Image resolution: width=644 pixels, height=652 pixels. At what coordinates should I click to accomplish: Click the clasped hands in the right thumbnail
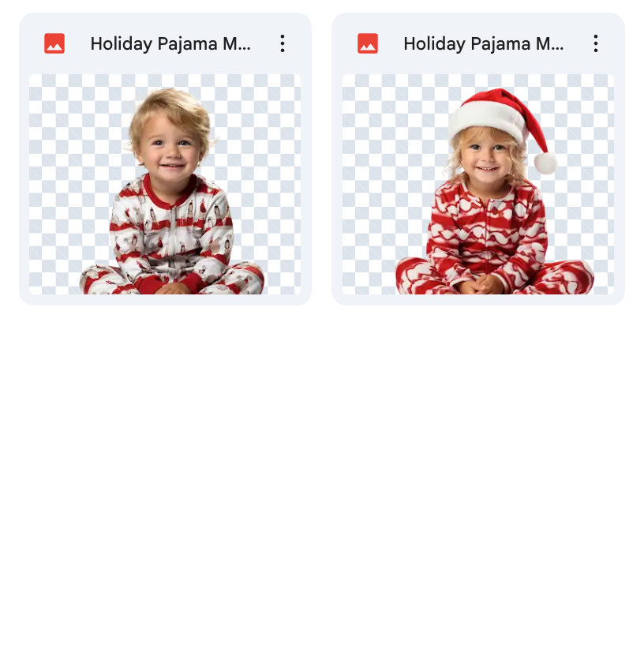(481, 285)
